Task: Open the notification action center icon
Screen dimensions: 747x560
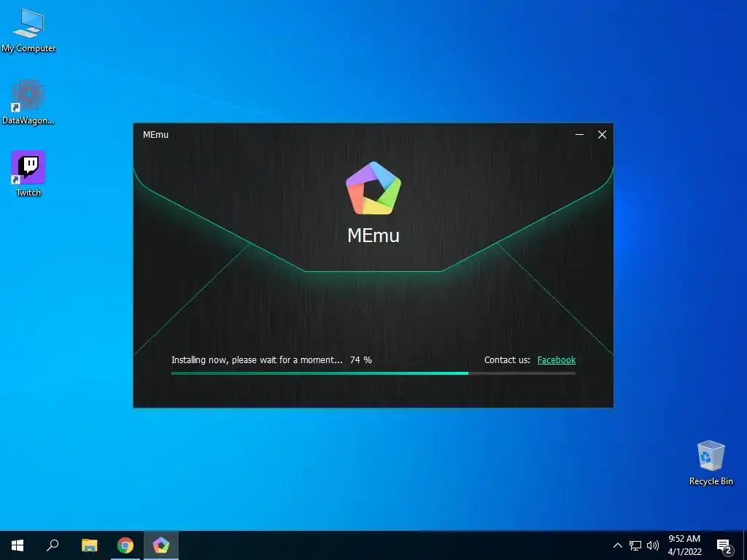Action: tap(724, 545)
